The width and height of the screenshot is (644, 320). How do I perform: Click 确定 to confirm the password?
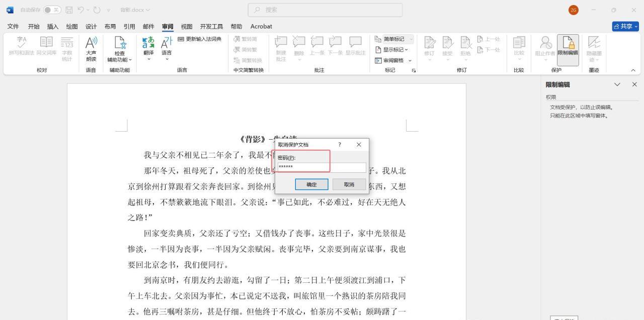(311, 184)
